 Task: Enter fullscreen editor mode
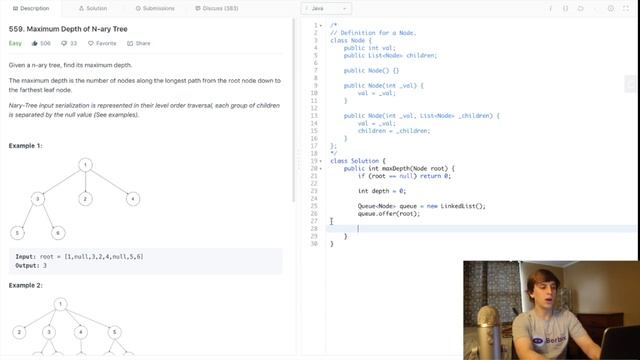tap(626, 8)
